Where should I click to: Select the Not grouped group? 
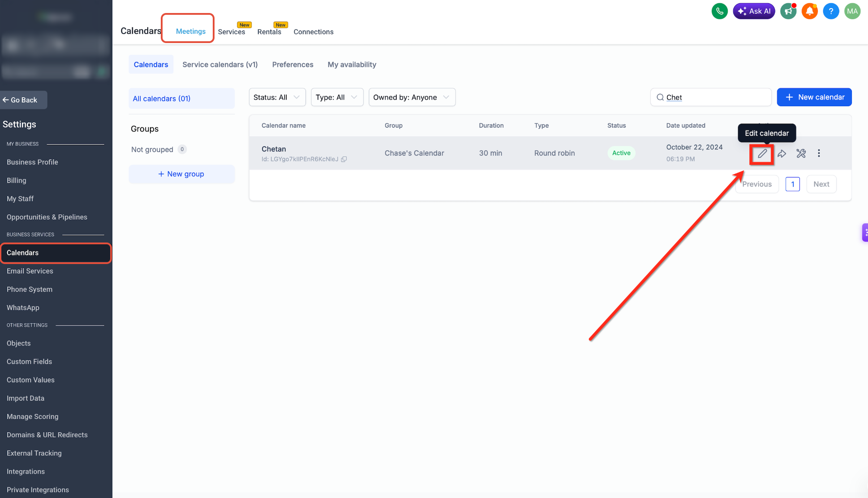click(x=159, y=149)
